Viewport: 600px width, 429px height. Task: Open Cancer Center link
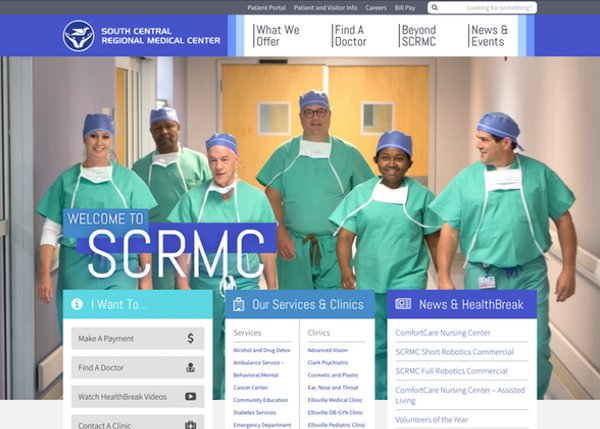(x=251, y=388)
